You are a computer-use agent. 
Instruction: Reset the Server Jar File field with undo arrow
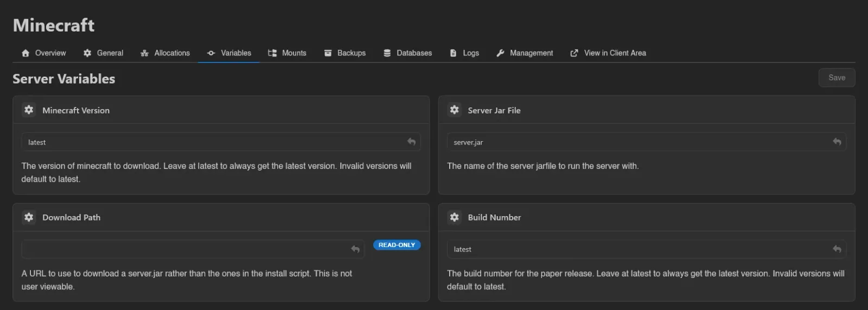point(837,142)
